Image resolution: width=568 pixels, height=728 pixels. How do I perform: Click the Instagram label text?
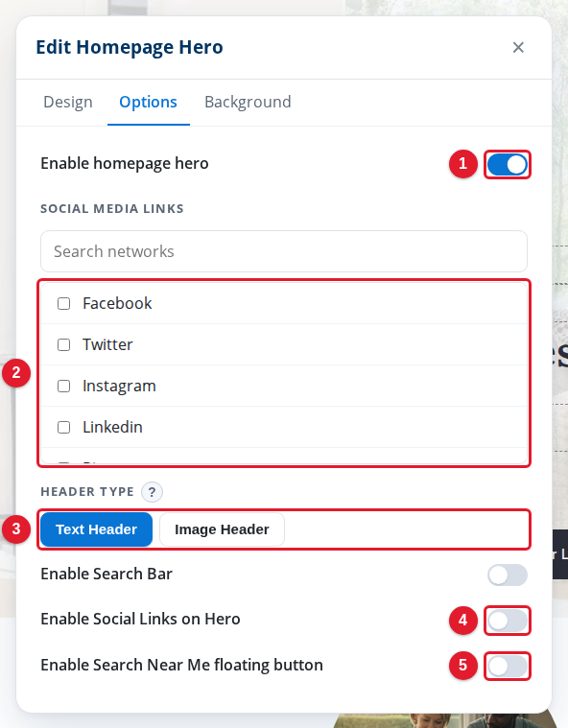119,387
